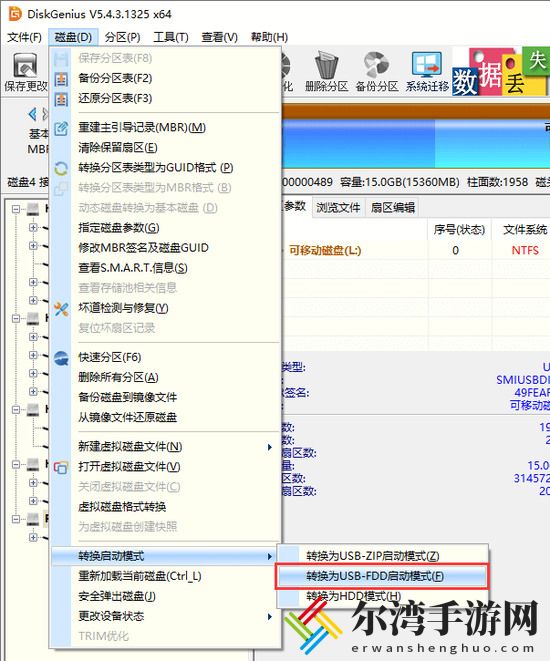
Task: Click the left navigation arrow above disk map
Action: pos(32,114)
